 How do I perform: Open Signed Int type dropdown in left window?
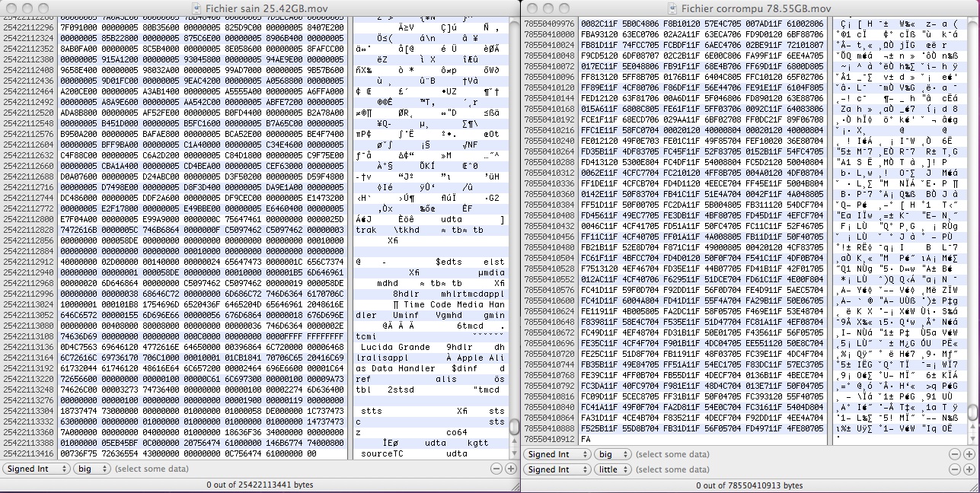pyautogui.click(x=36, y=469)
